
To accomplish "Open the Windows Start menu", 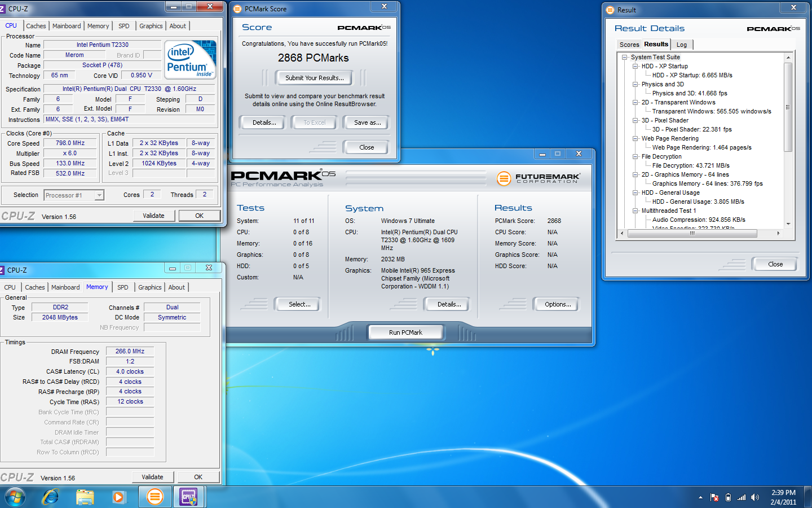I will click(15, 497).
